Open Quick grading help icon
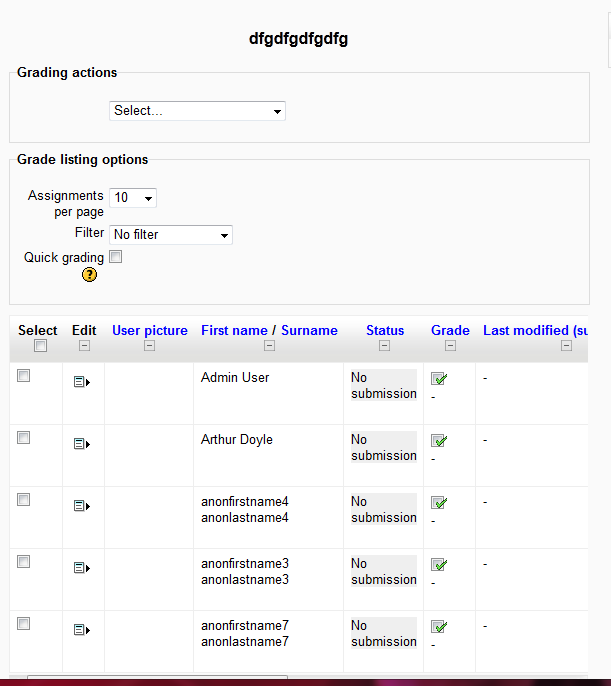Viewport: 611px width, 686px height. coord(89,275)
